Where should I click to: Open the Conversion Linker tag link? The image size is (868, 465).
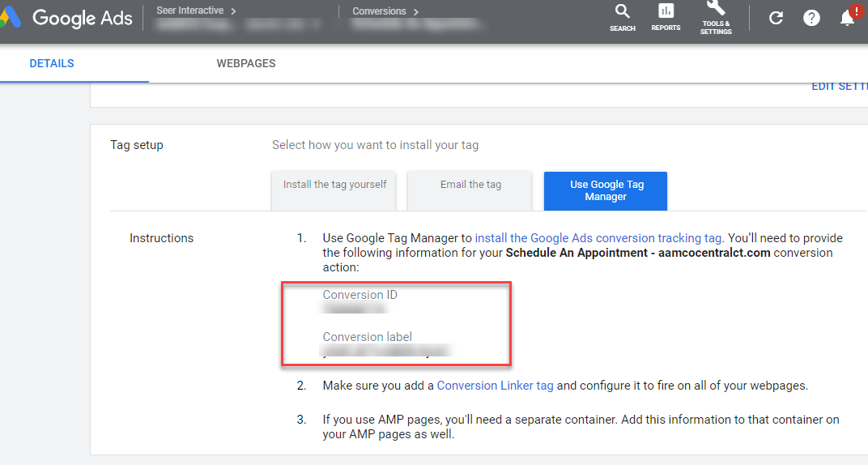point(495,386)
